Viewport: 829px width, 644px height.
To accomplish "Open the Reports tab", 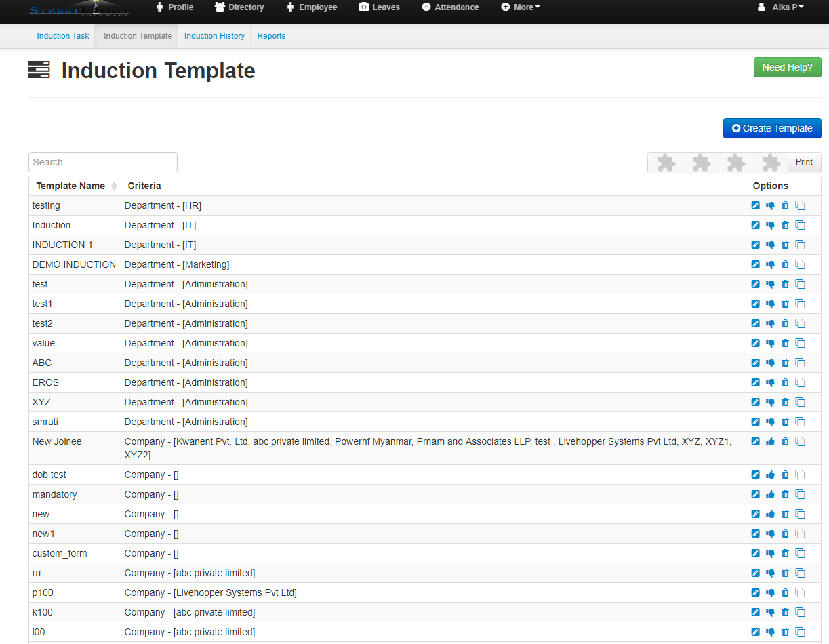I will [271, 36].
